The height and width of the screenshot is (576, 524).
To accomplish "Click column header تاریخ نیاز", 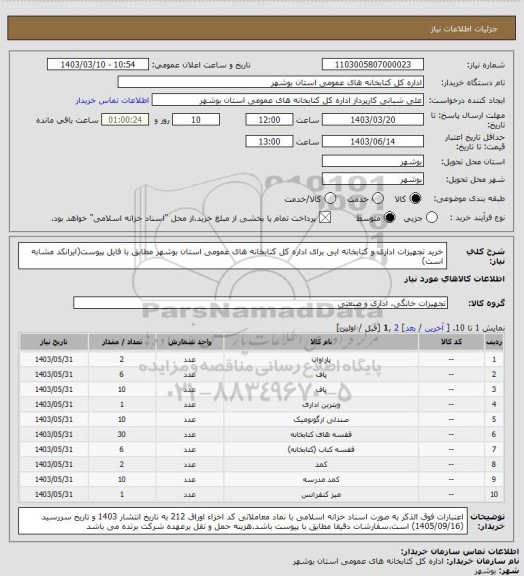I will click(x=54, y=342).
